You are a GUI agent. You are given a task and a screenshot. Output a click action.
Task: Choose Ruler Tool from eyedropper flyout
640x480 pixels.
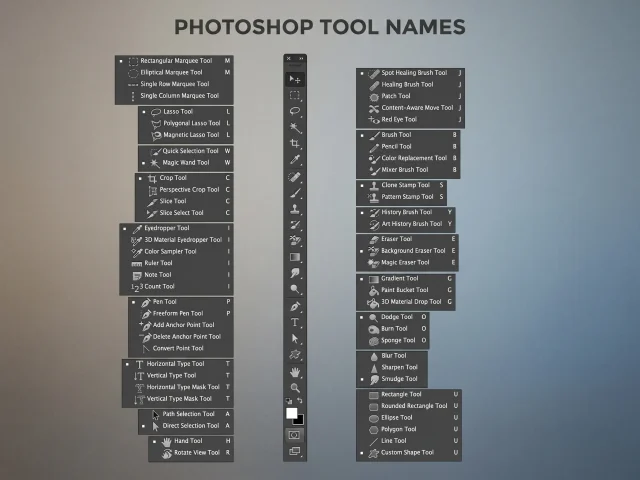176,263
